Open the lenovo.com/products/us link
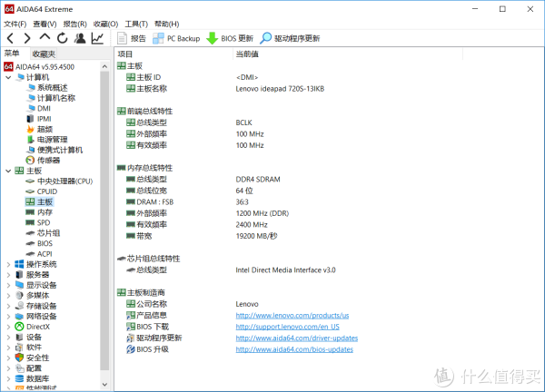Viewport: 545px width, 392px height. [x=292, y=315]
